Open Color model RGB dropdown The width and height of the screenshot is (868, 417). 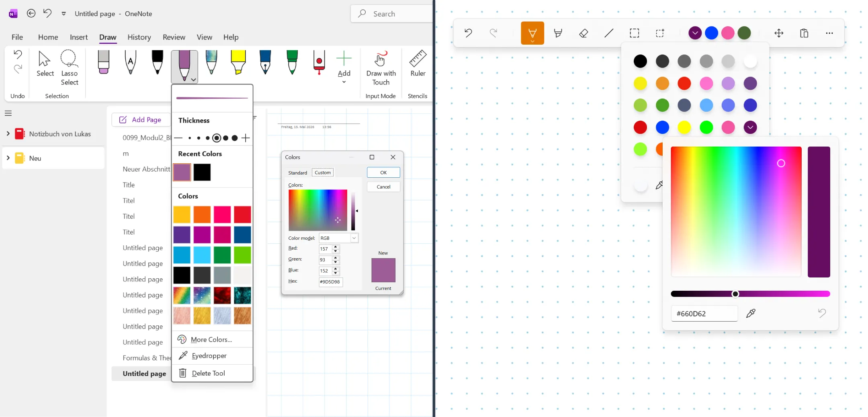click(x=354, y=238)
